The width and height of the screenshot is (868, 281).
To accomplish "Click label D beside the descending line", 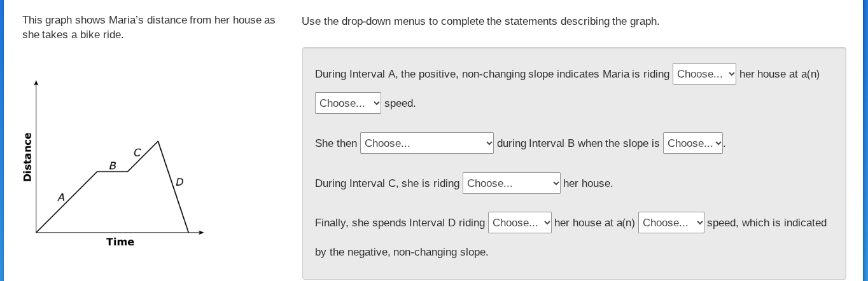I will (x=179, y=182).
